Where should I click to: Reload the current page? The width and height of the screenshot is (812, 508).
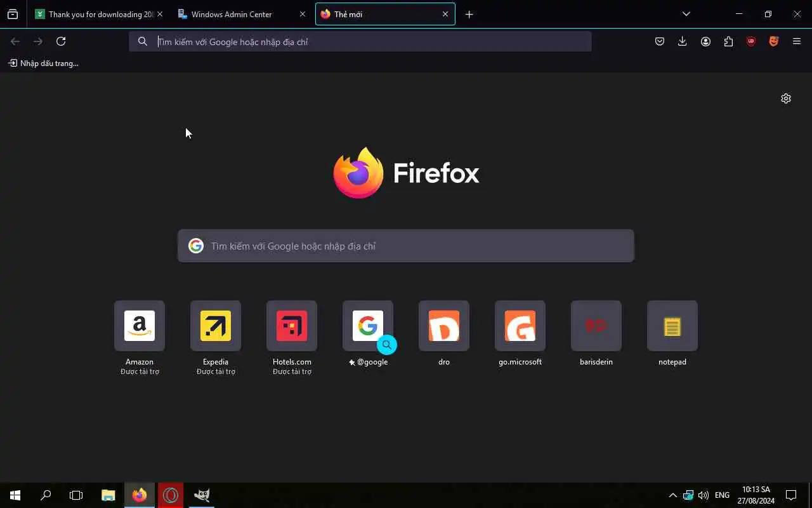click(61, 41)
